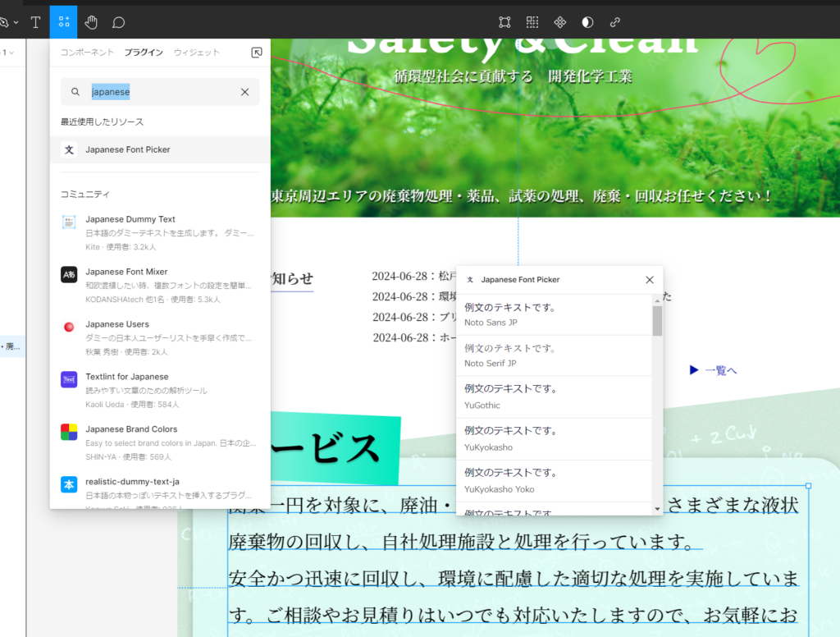Click the 最近使用したリソース heading
This screenshot has width=840, height=637.
pyautogui.click(x=102, y=121)
